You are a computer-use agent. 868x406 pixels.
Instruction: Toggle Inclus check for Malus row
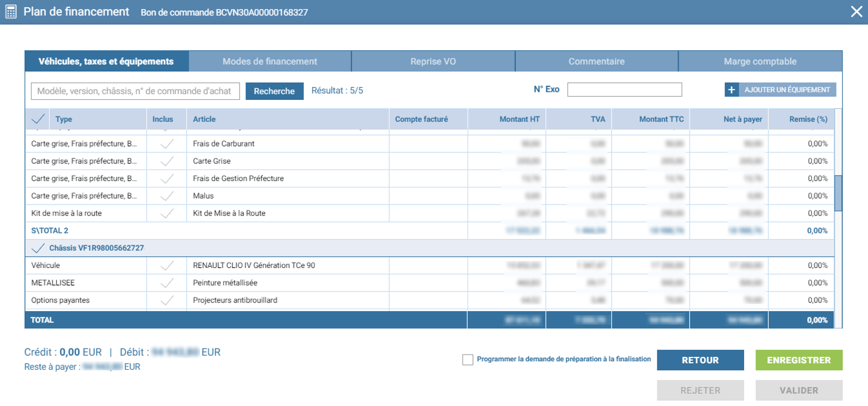click(x=166, y=196)
